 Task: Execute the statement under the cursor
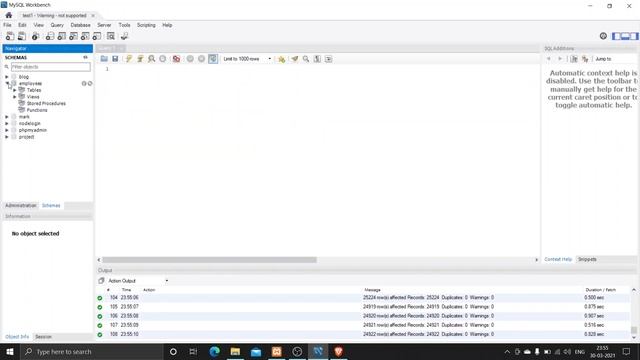click(x=140, y=59)
